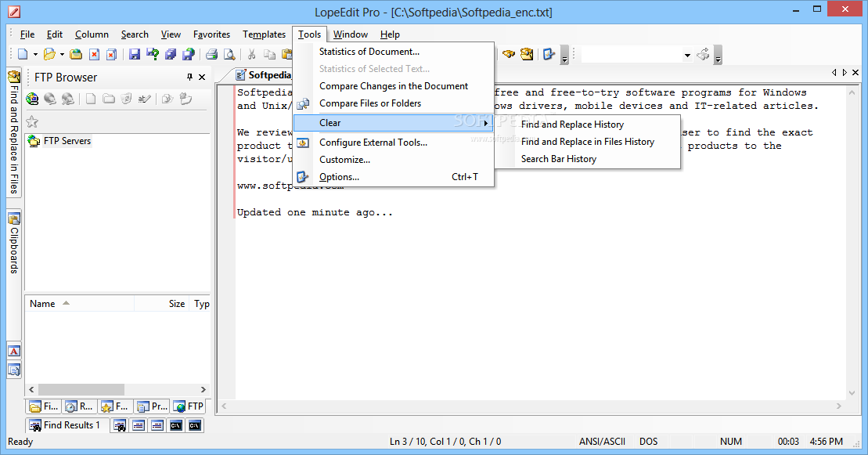Expand the Open file dropdown arrow
868x455 pixels.
[x=62, y=54]
